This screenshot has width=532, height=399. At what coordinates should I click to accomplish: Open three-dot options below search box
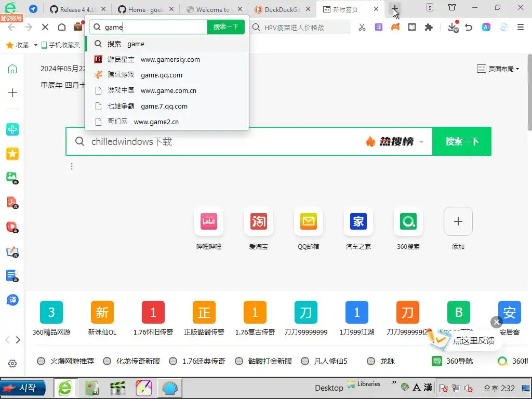[72, 166]
